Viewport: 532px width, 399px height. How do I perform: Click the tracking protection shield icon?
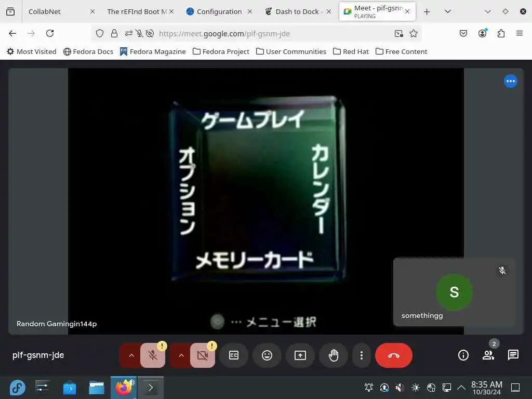point(99,33)
